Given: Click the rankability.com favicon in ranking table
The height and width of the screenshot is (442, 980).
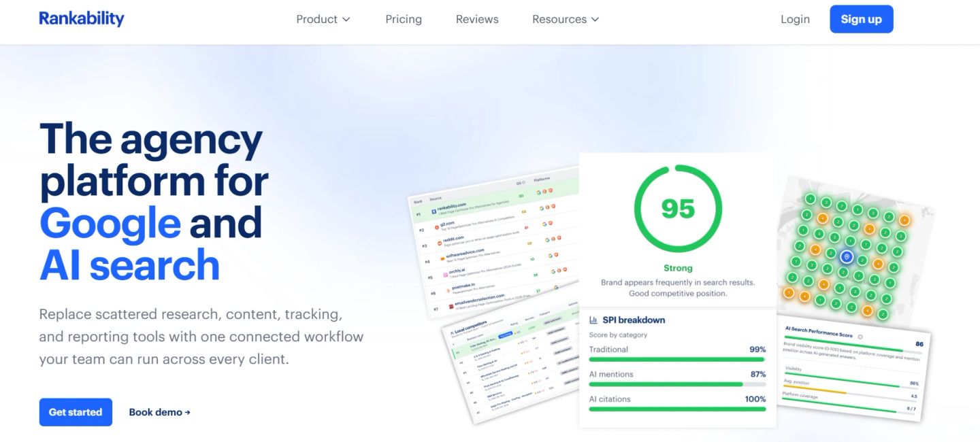Looking at the screenshot, I should tap(433, 212).
